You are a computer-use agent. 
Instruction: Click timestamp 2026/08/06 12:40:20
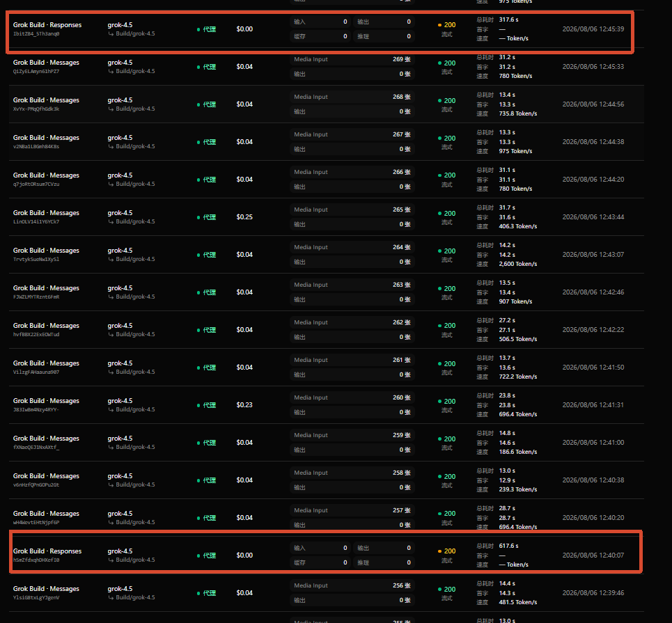pos(593,518)
